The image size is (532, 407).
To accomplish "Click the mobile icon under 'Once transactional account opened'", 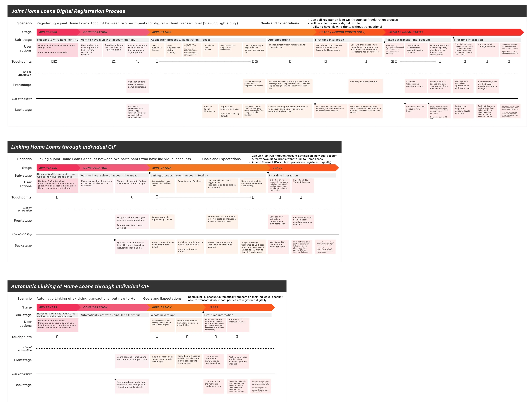I will [x=440, y=62].
